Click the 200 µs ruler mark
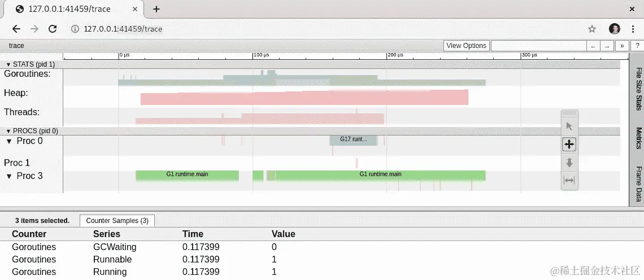This screenshot has height=280, width=644. [x=395, y=55]
